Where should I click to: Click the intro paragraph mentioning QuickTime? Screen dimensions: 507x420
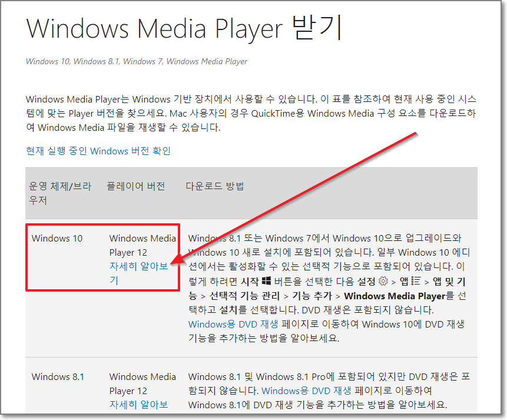tap(251, 113)
